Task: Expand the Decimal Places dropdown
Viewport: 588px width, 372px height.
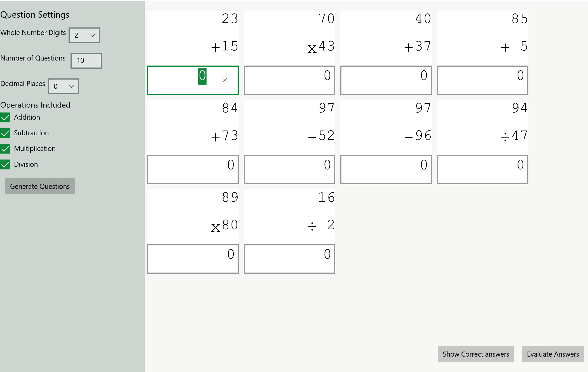Action: [64, 86]
